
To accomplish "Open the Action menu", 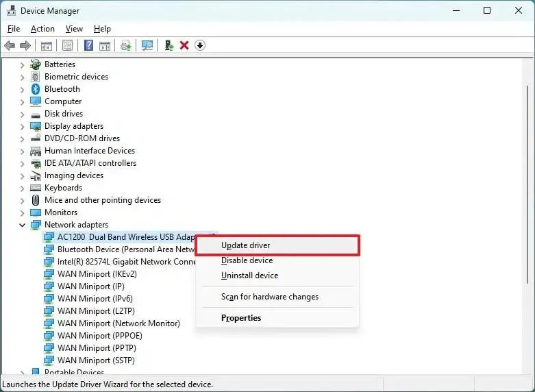I will [x=42, y=29].
